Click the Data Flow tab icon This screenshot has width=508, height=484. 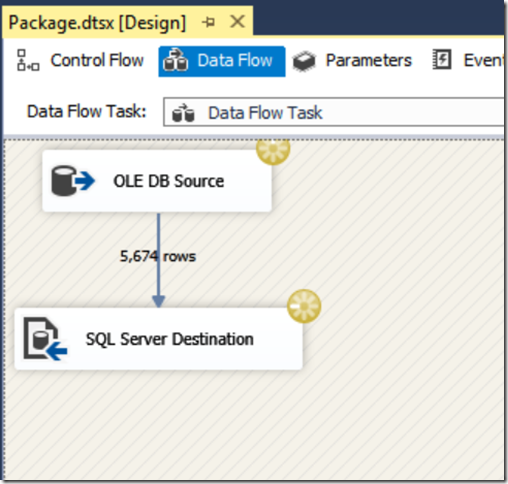coord(175,60)
